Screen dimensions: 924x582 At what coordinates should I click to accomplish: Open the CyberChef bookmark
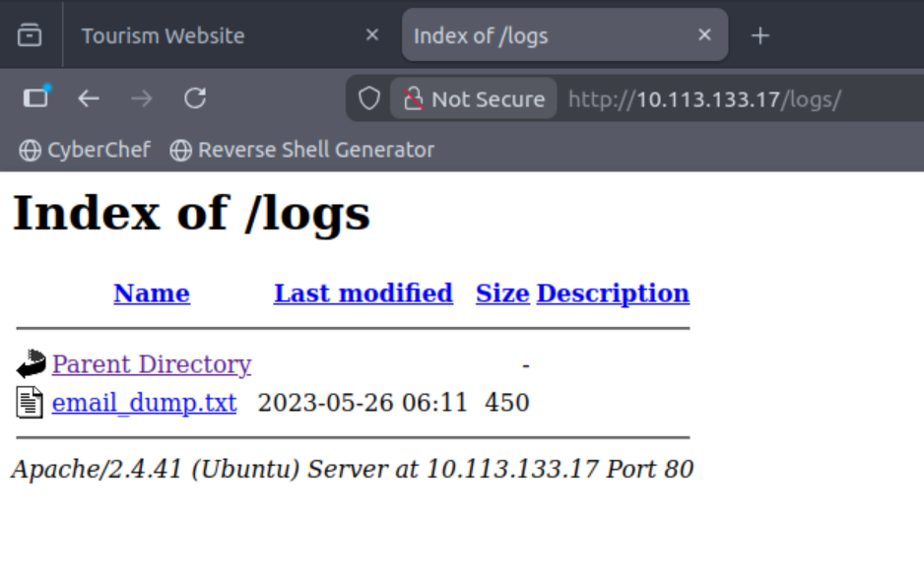[x=86, y=151]
